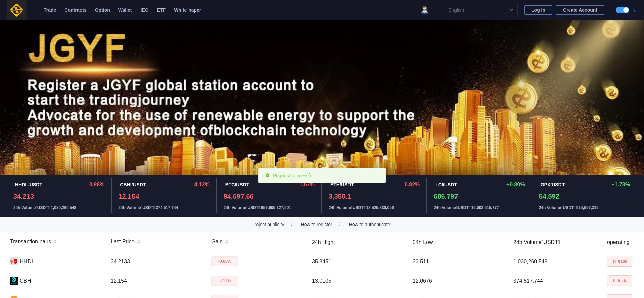
Task: Select the GPX/USDT ticker card
Action: tap(584, 196)
